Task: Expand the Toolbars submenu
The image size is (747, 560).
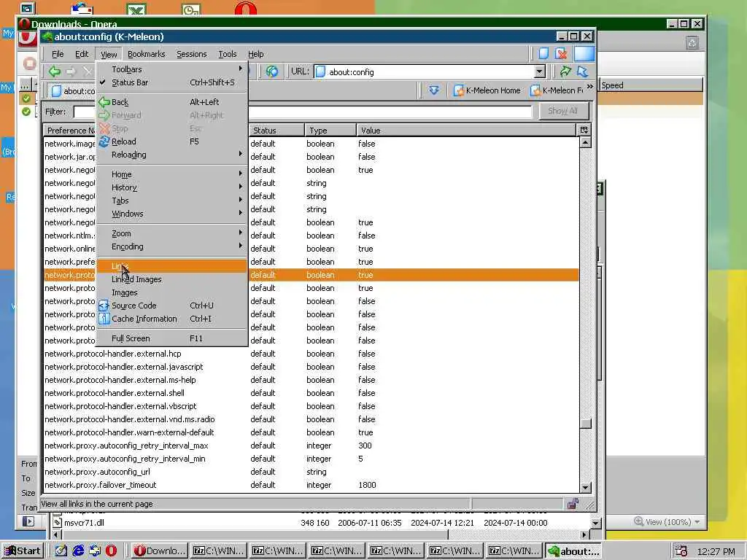Action: click(x=171, y=69)
